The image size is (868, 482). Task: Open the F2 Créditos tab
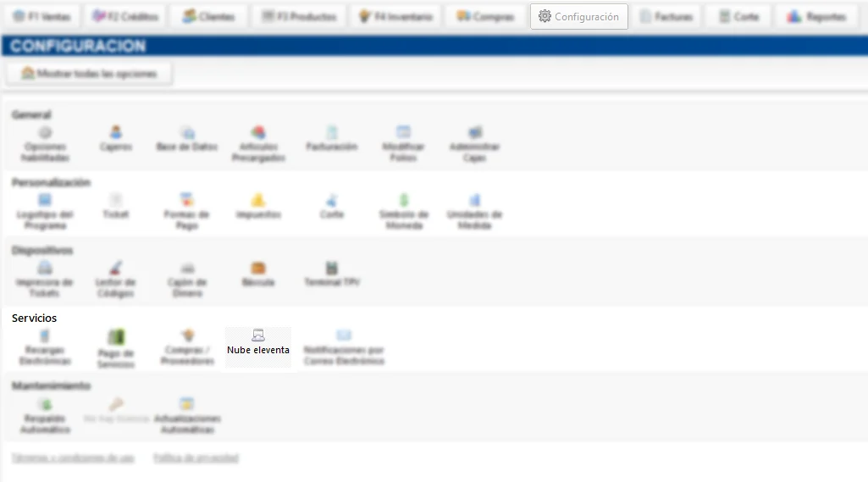click(x=125, y=17)
